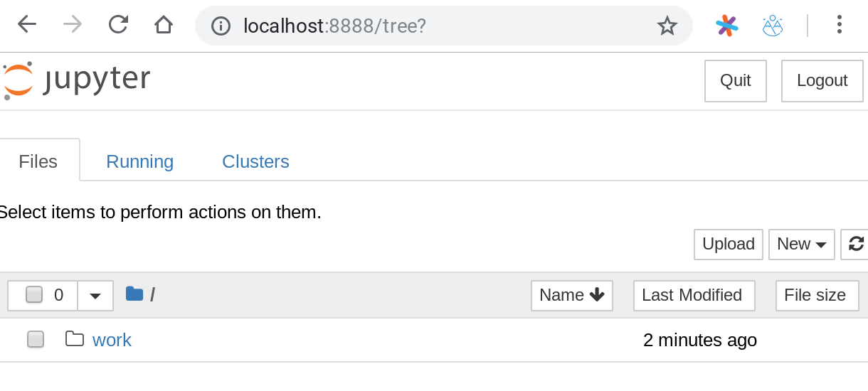Open the work folder link
Image resolution: width=868 pixels, height=391 pixels.
pos(112,340)
